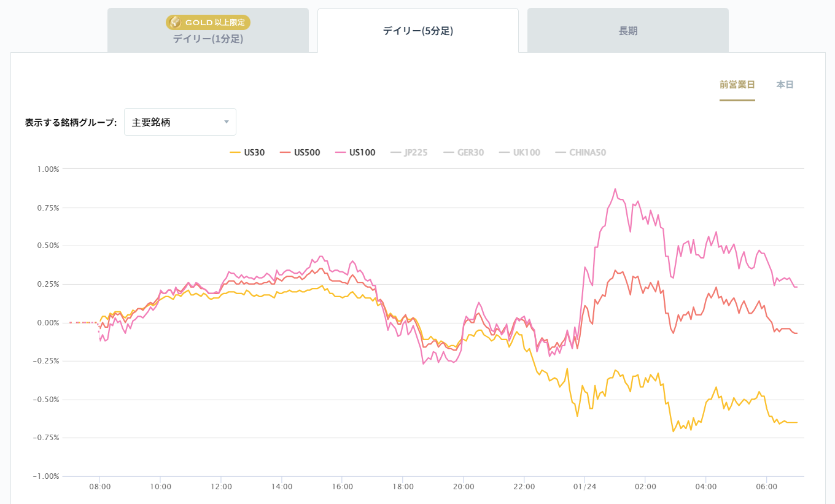Switch to the 長期 tab
Image resolution: width=835 pixels, height=504 pixels.
tap(627, 29)
